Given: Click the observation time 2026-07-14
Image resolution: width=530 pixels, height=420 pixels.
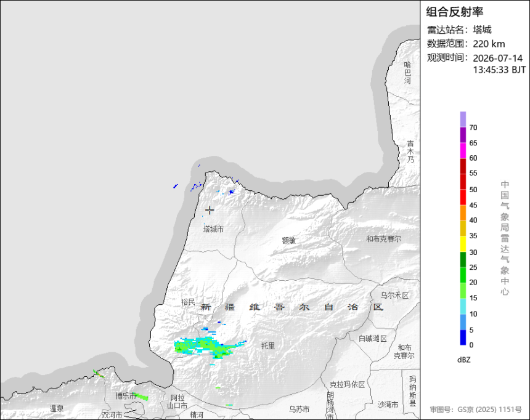Looking at the screenshot, I should [x=497, y=58].
